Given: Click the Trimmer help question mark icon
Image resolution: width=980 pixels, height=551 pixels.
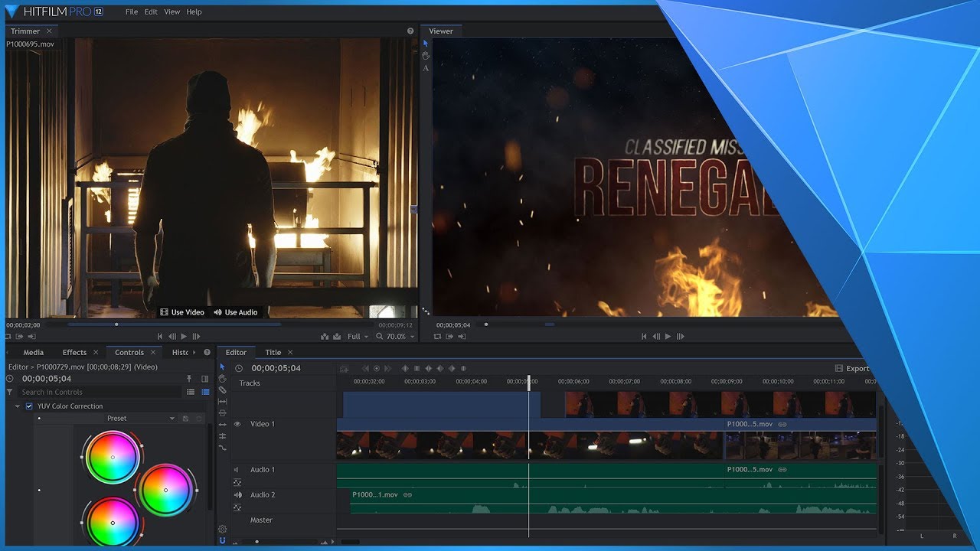Looking at the screenshot, I should click(x=410, y=31).
